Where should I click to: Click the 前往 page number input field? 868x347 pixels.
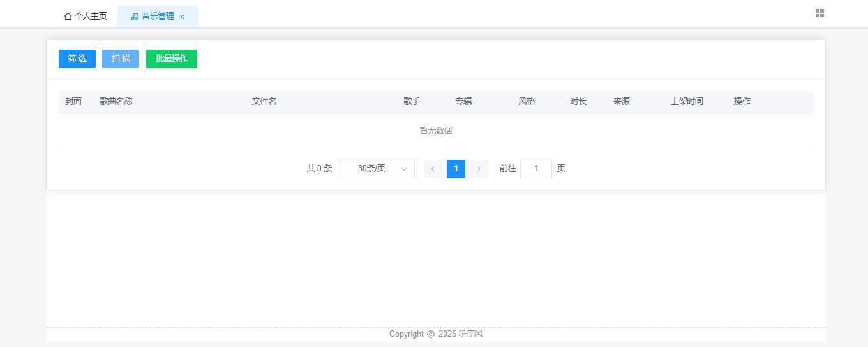click(536, 169)
